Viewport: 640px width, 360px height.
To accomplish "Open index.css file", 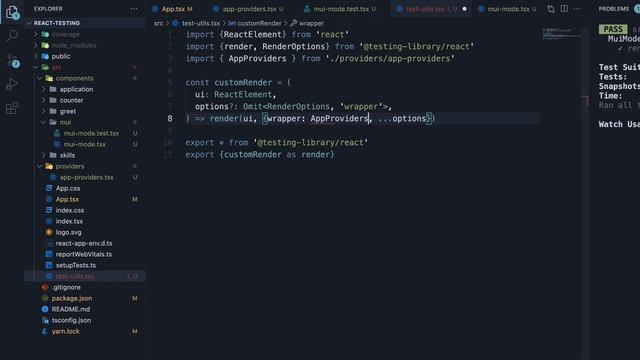I will (70, 211).
